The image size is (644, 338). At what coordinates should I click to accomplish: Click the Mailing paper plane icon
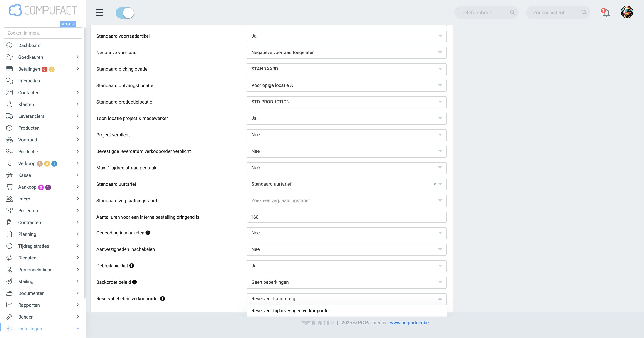(9, 281)
